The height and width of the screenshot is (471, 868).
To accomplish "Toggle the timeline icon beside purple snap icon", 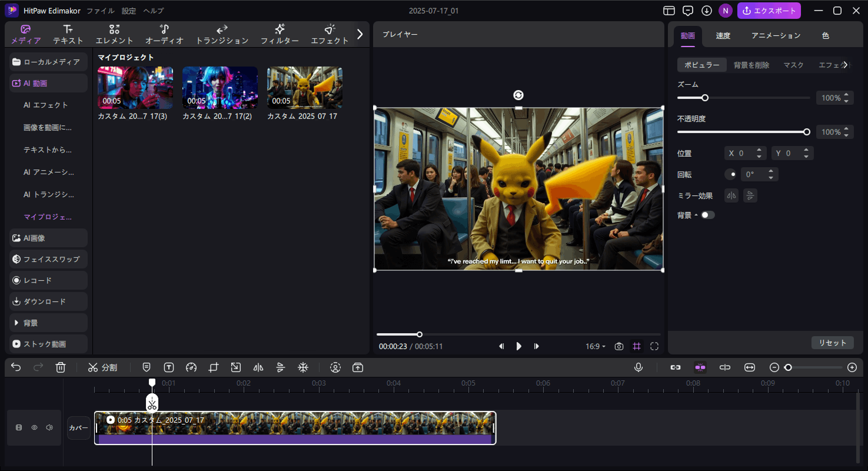I will click(725, 367).
